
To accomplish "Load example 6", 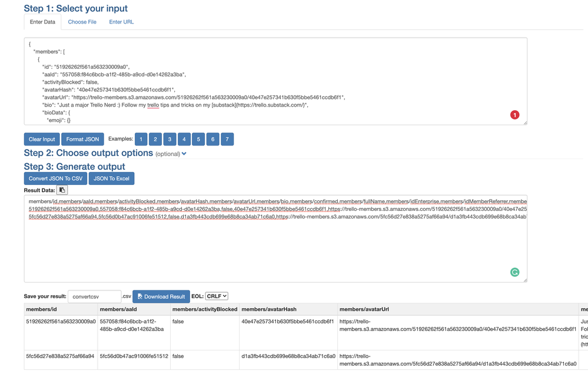I will click(212, 139).
